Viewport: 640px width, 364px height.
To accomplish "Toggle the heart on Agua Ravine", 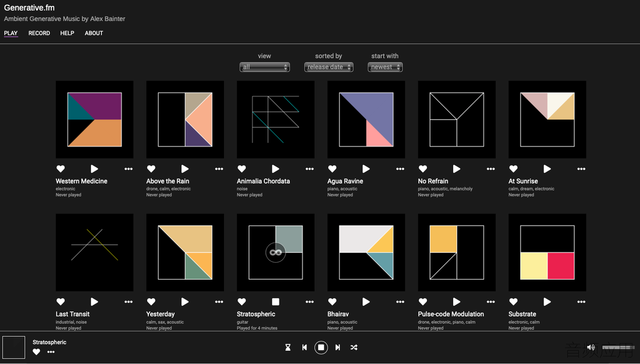I will [x=332, y=169].
